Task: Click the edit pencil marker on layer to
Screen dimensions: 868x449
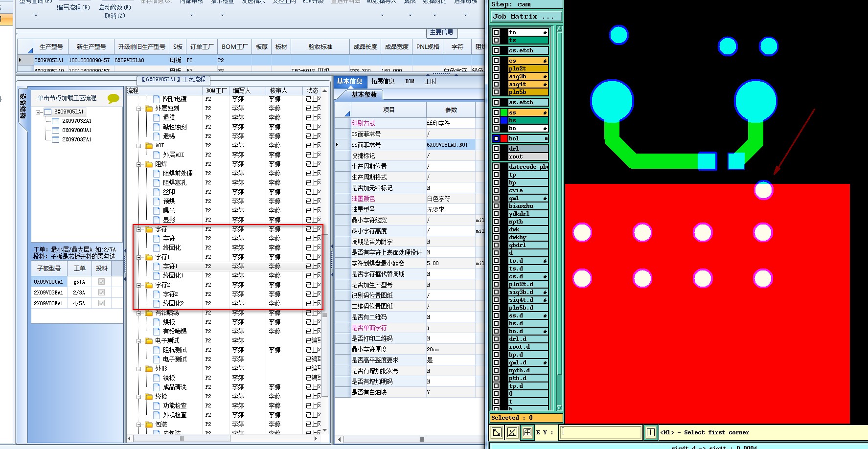Action: (x=545, y=32)
